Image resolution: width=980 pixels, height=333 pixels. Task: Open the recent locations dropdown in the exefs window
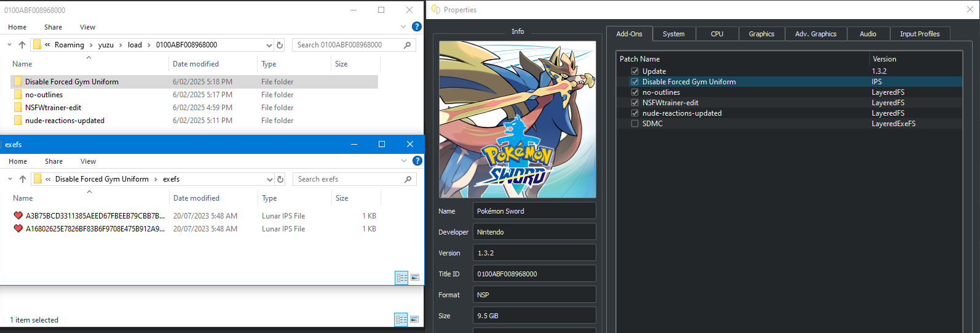point(10,179)
